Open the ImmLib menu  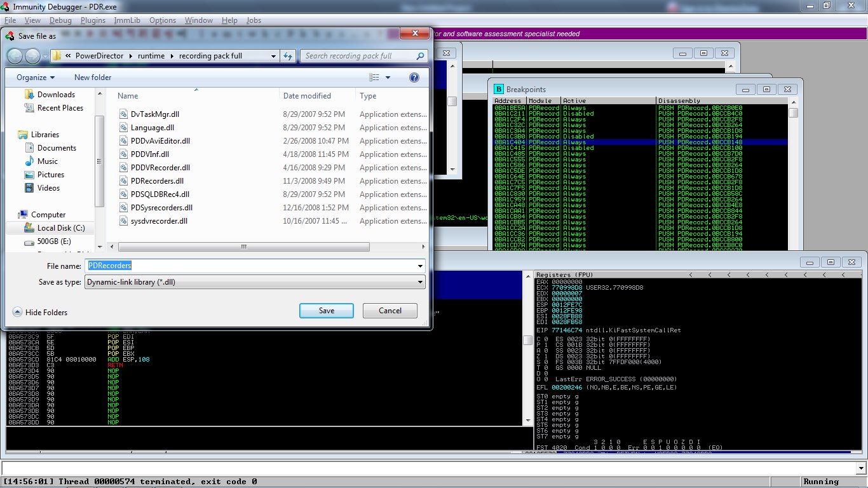coord(127,20)
